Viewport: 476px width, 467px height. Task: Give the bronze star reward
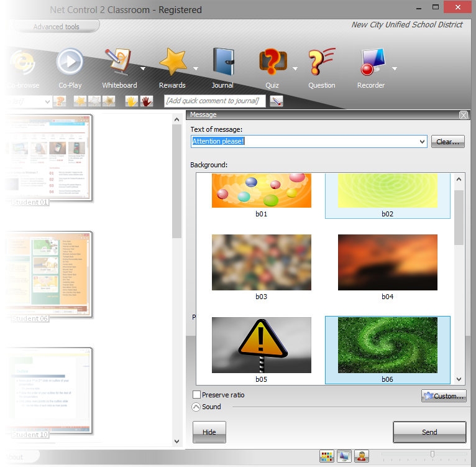(108, 101)
